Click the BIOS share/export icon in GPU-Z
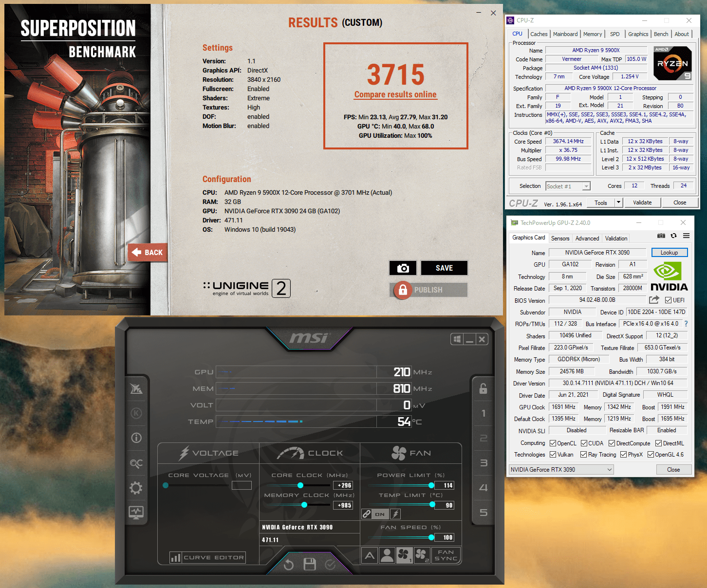Screen dimensions: 707x588 pos(654,300)
